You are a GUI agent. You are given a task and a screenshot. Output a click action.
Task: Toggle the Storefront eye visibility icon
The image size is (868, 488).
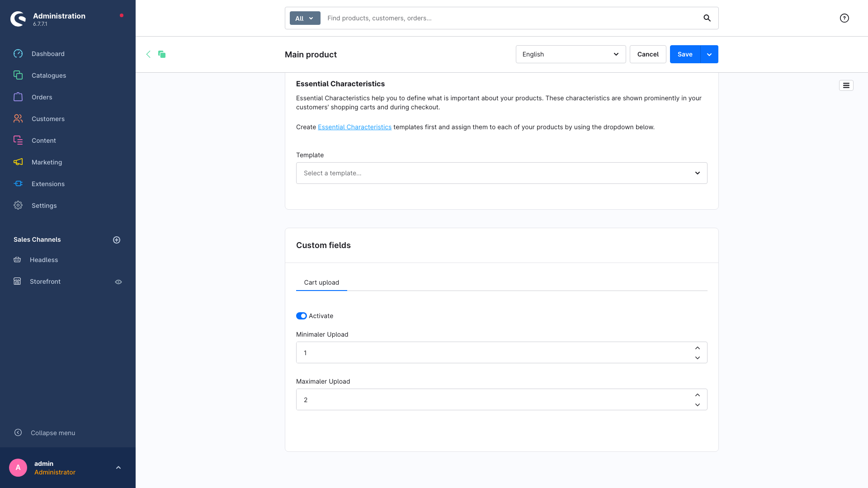click(118, 282)
